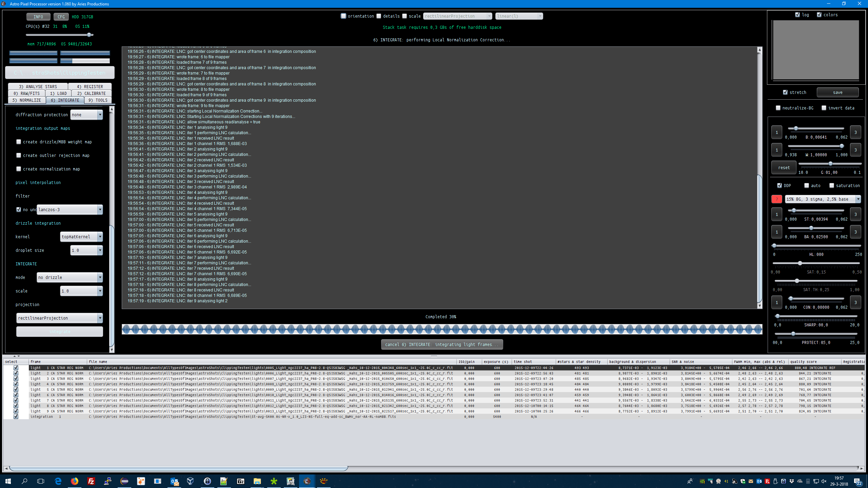868x488 pixels.
Task: Click the Dropbox tray icon
Action: [792, 481]
